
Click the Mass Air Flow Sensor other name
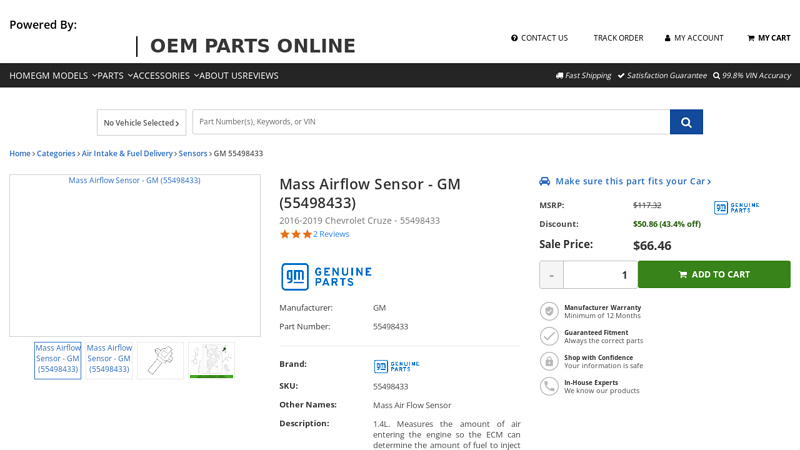tap(412, 405)
